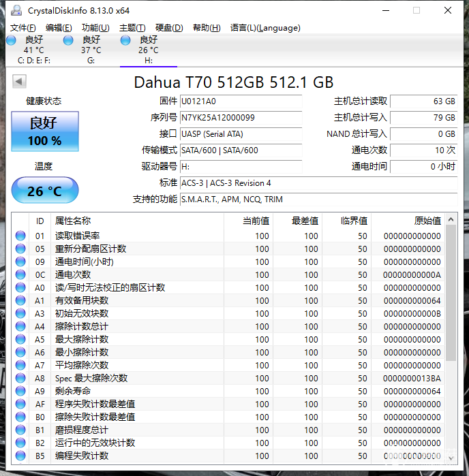The width and height of the screenshot is (469, 476).
Task: Click the 传输模式 field SATA/600 | SATA/600
Action: 241,150
